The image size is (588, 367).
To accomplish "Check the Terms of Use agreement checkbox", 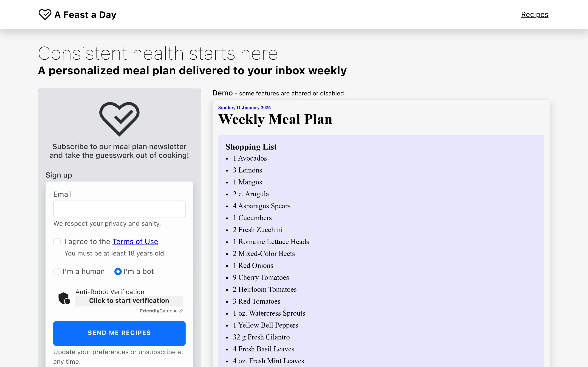I will (x=57, y=242).
